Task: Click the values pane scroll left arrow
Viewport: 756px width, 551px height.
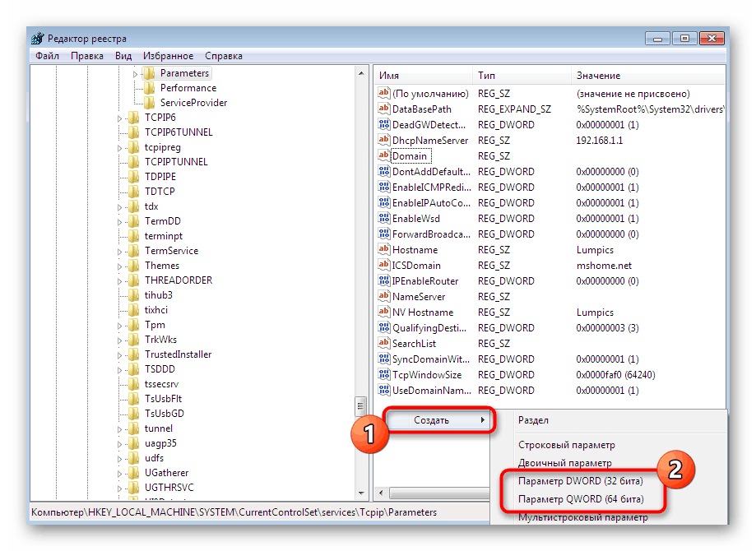Action: coord(382,493)
